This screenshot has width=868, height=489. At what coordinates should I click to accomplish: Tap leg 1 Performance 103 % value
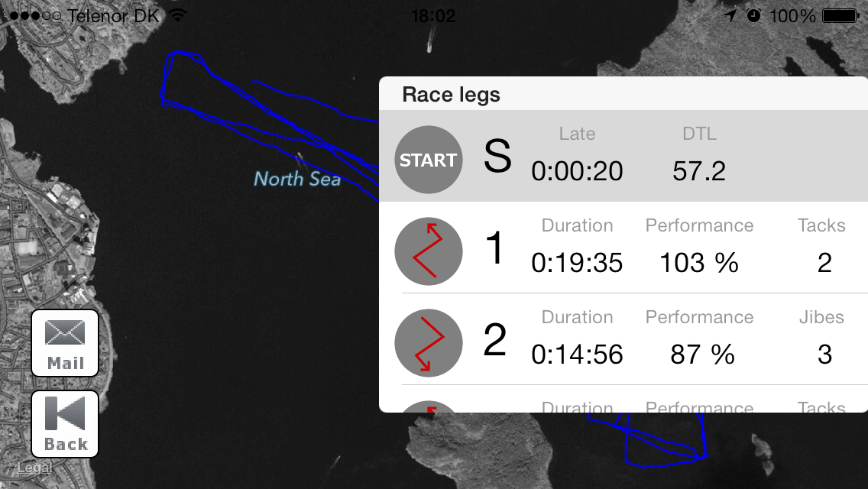tap(699, 263)
